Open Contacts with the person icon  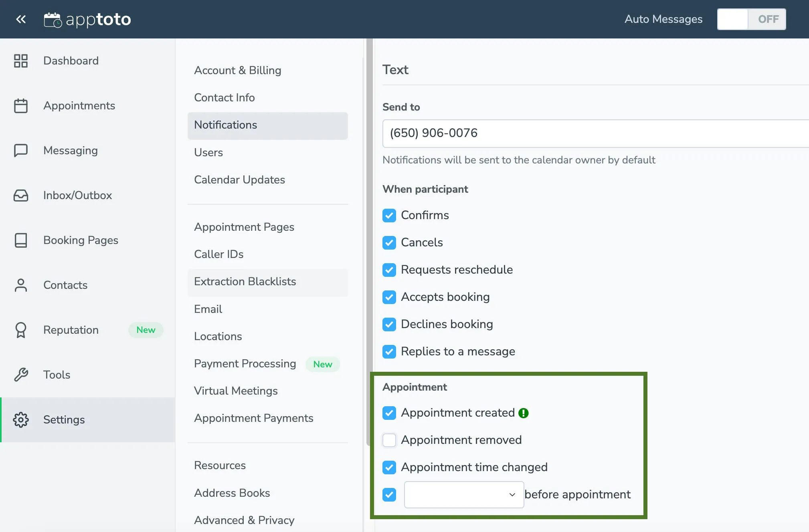pos(21,285)
